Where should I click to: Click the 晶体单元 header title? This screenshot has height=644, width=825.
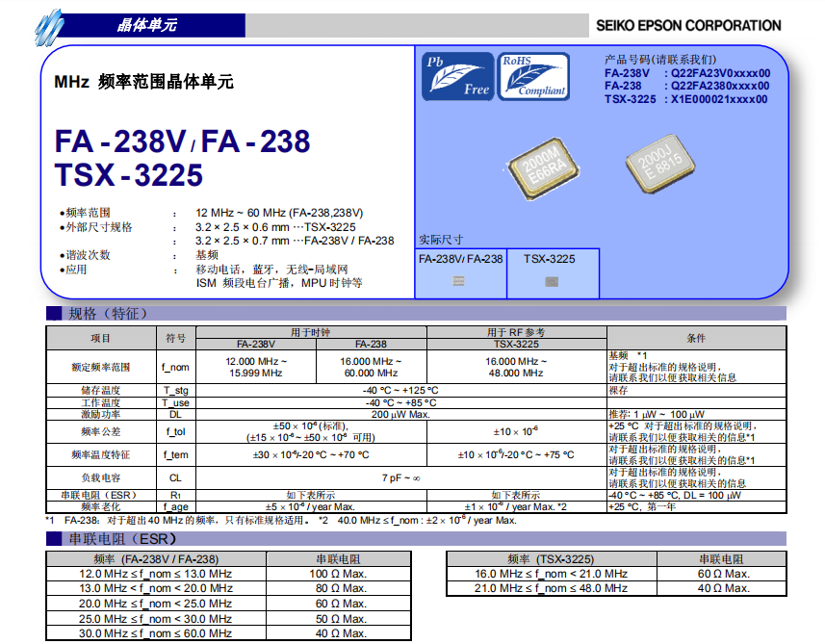coord(146,25)
